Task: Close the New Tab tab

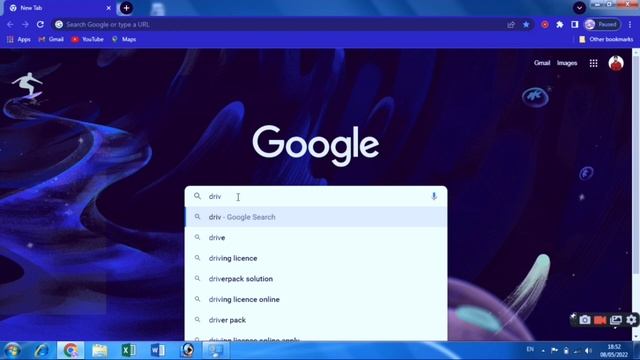Action: [x=109, y=8]
